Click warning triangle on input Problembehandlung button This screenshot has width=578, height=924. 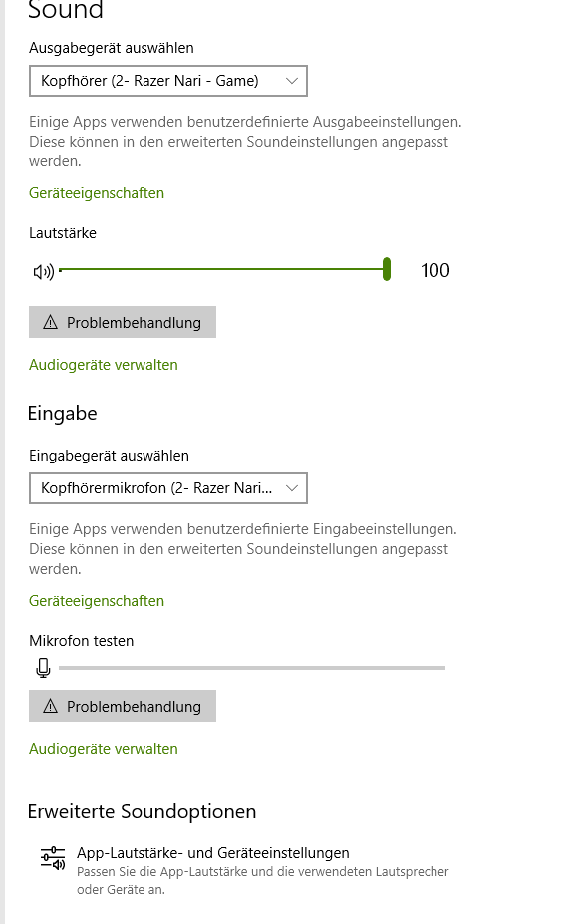[51, 706]
